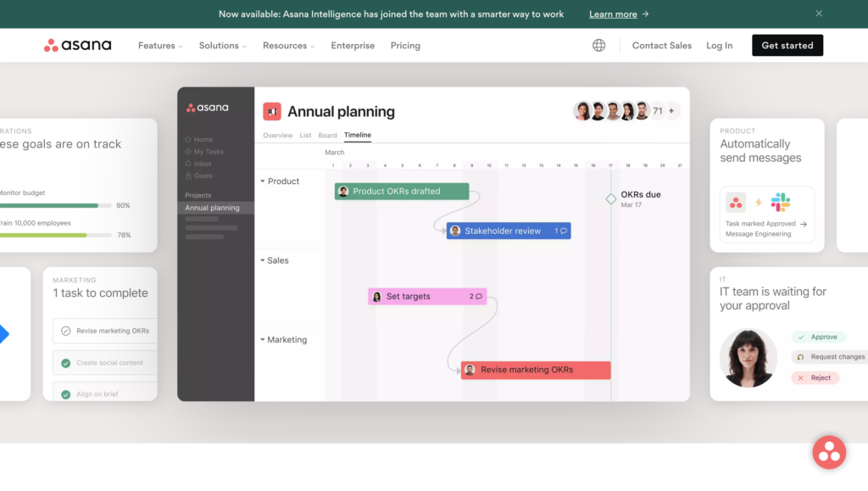Open the language globe selector
Viewport: 868px width, 491px height.
tap(598, 46)
